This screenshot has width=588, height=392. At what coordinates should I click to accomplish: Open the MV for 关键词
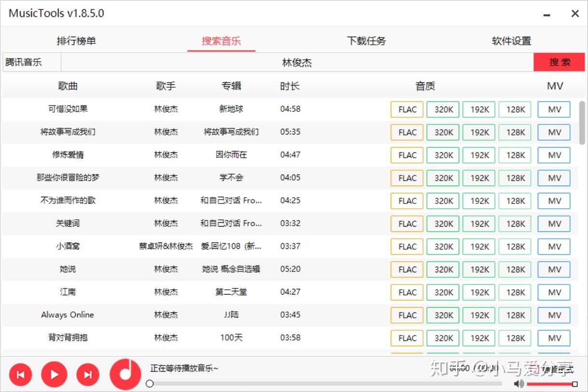(x=554, y=224)
